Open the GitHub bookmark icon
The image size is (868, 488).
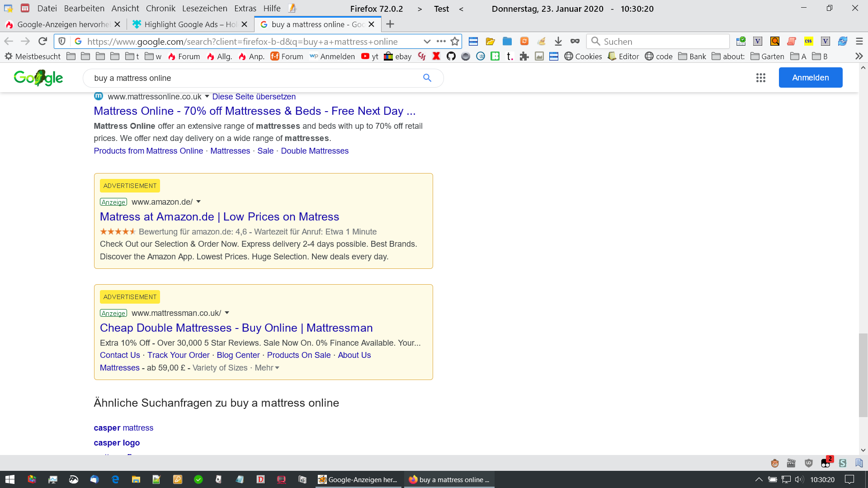[451, 56]
